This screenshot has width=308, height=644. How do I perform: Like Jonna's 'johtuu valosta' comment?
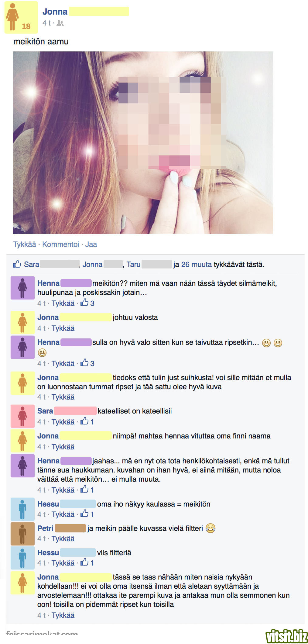(x=63, y=328)
